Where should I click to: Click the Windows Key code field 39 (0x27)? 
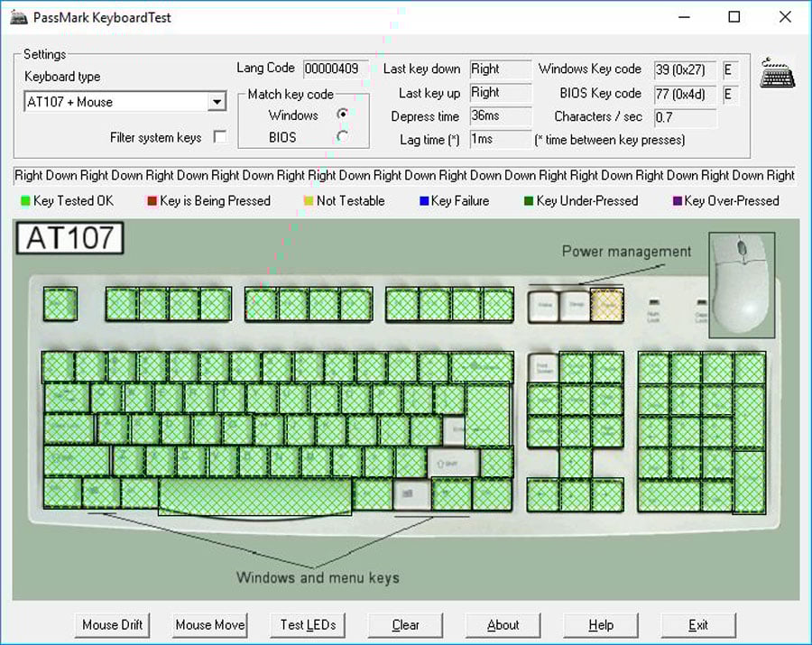coord(685,69)
